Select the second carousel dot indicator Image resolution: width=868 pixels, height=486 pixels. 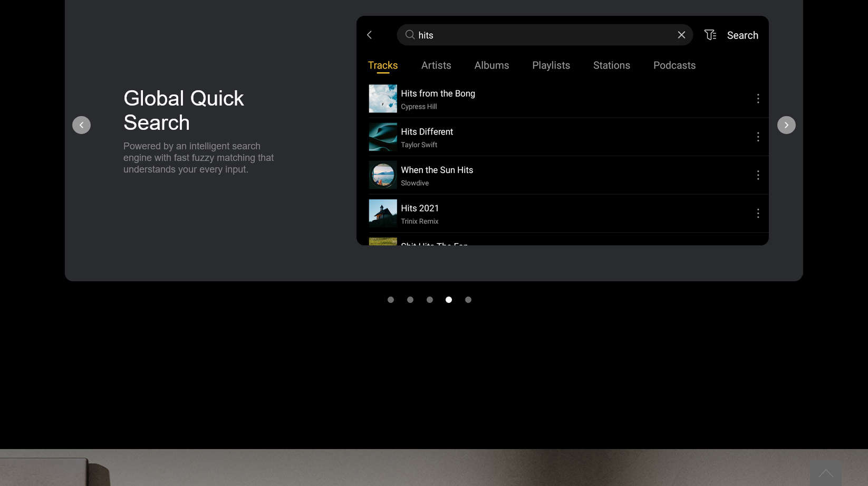pyautogui.click(x=410, y=300)
